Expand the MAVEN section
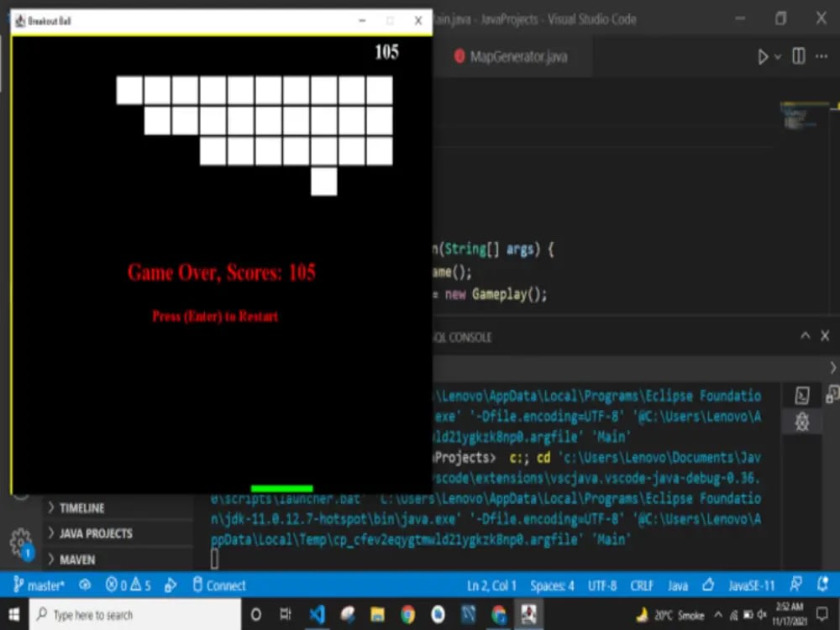 coord(77,559)
